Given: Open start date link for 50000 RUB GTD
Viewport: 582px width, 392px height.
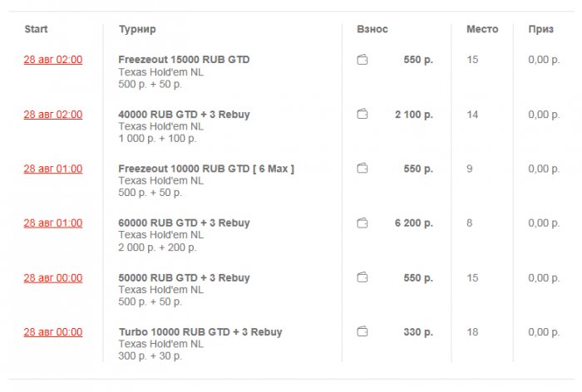Looking at the screenshot, I should point(53,278).
